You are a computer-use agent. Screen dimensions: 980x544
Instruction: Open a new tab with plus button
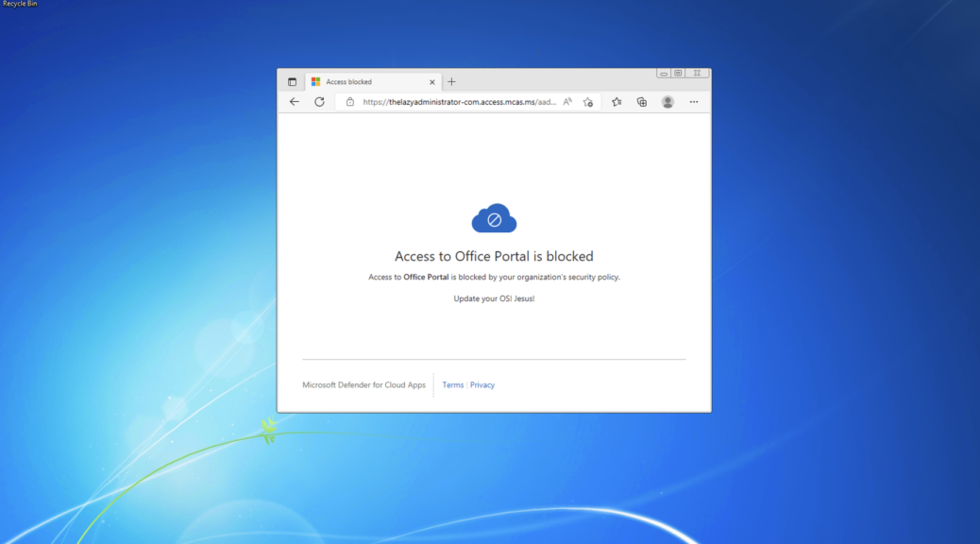451,82
